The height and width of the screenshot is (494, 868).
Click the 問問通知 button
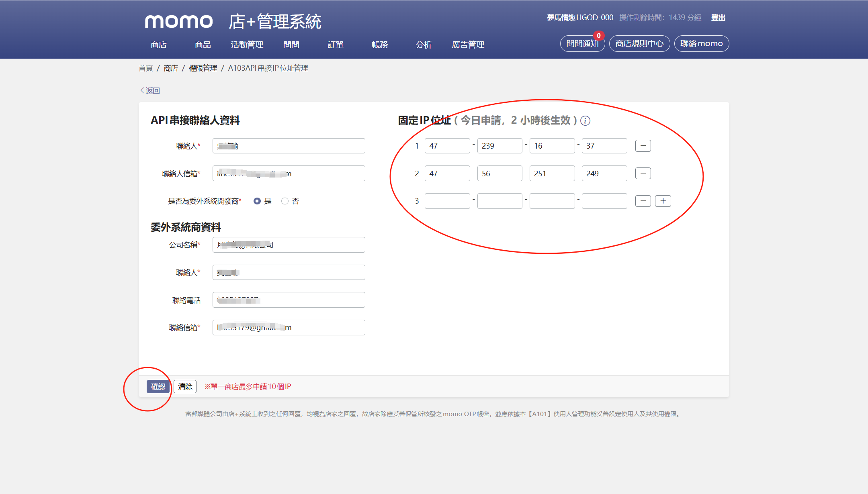click(x=582, y=43)
